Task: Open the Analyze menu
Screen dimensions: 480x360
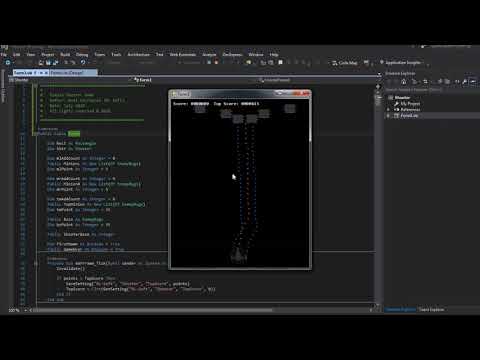Action: tap(209, 54)
